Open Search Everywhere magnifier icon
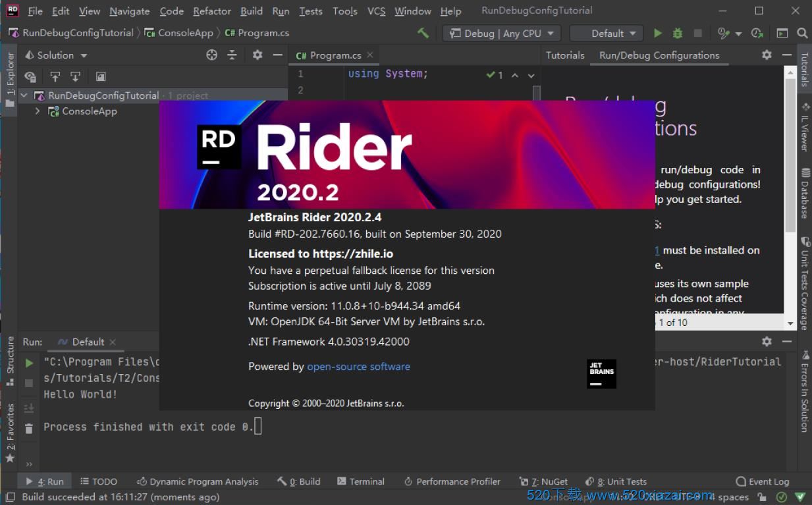 click(x=802, y=33)
